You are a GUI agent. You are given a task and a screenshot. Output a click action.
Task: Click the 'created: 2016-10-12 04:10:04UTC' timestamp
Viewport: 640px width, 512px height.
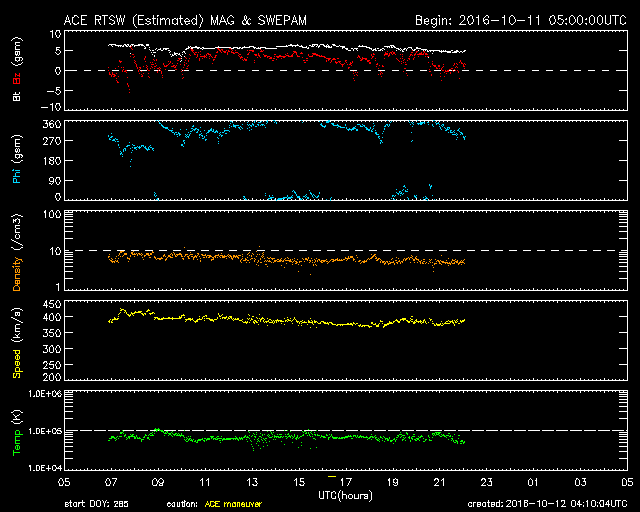coord(547,504)
